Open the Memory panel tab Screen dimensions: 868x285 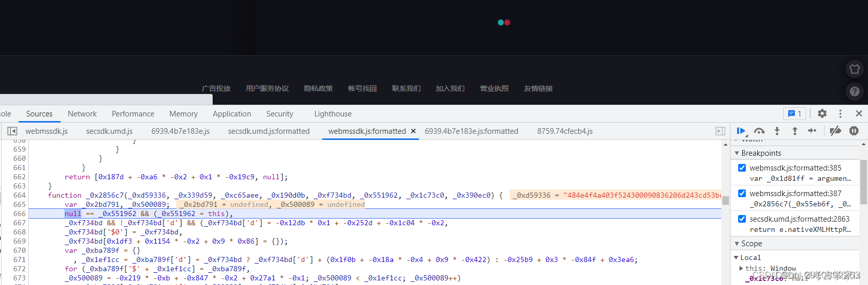184,114
